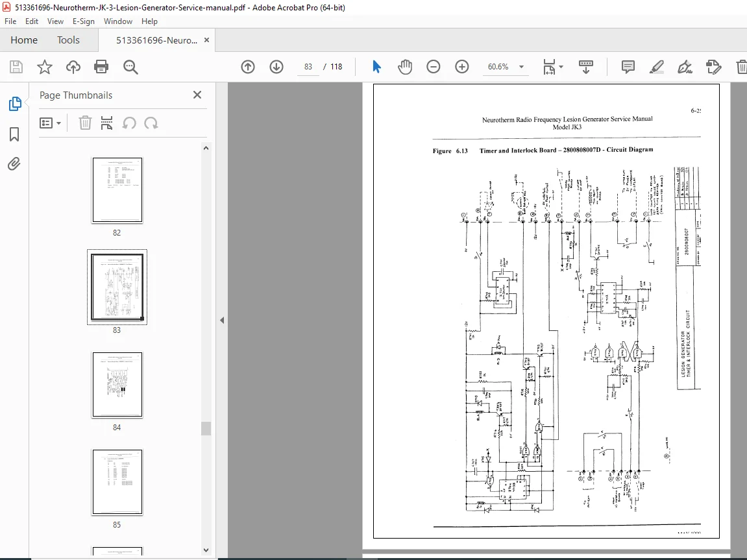
Task: Click the thumbnails scrollbar handle
Action: (206, 428)
